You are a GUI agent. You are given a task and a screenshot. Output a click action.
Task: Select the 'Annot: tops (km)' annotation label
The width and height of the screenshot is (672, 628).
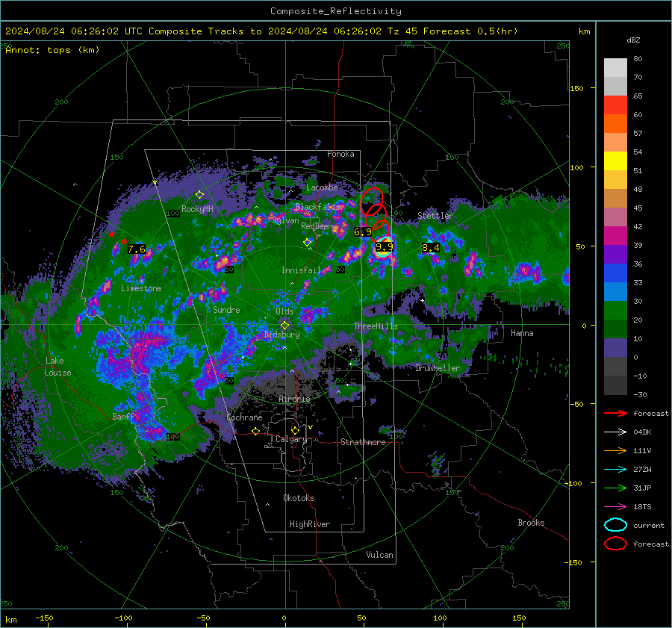(52, 50)
